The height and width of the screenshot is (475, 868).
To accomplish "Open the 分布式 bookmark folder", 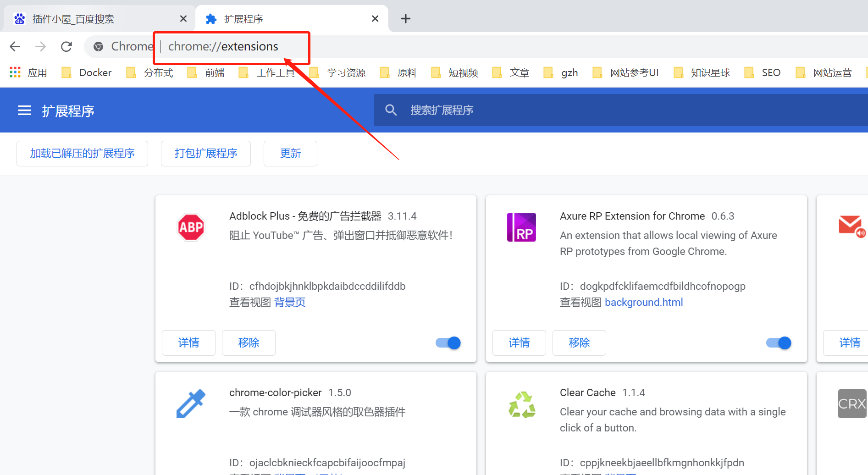I will point(150,72).
